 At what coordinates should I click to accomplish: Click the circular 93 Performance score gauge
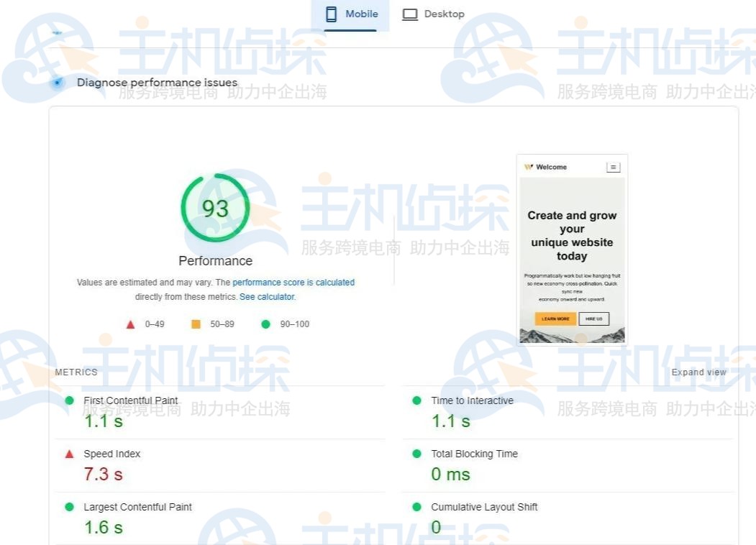pos(215,208)
